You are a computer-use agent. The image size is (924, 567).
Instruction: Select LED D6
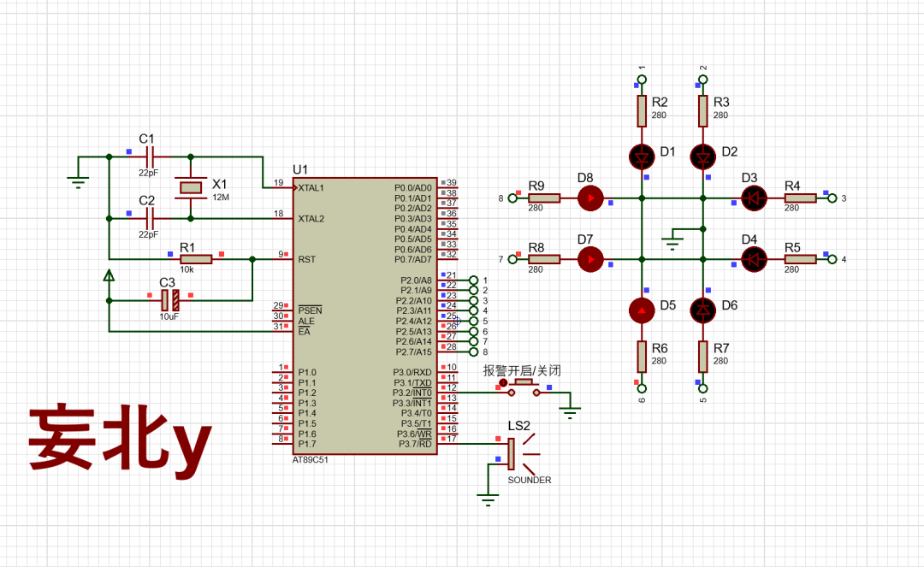click(703, 310)
